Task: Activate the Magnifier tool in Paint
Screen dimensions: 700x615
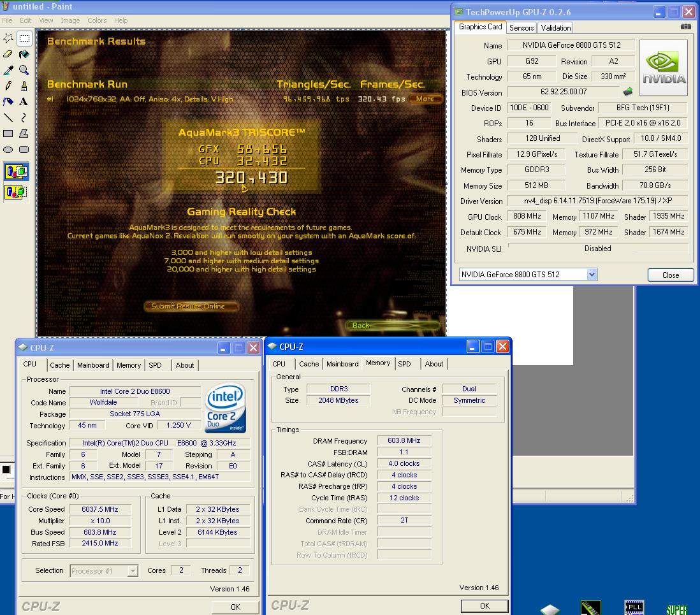Action: (24, 70)
